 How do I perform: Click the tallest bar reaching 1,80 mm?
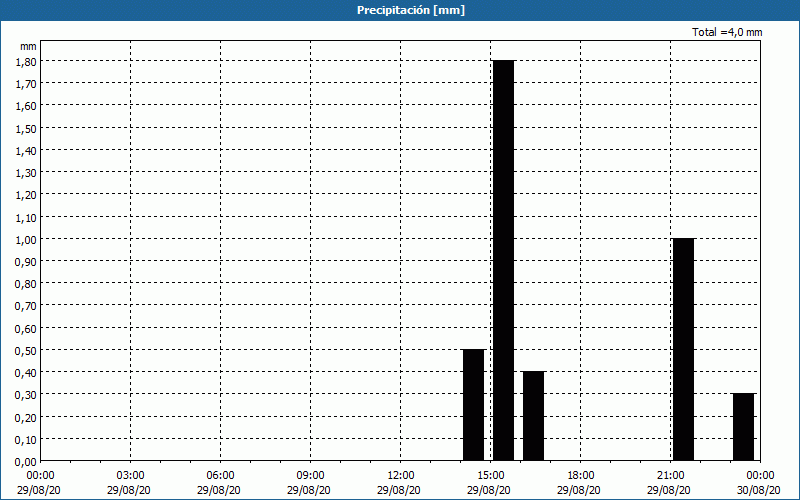tap(503, 261)
